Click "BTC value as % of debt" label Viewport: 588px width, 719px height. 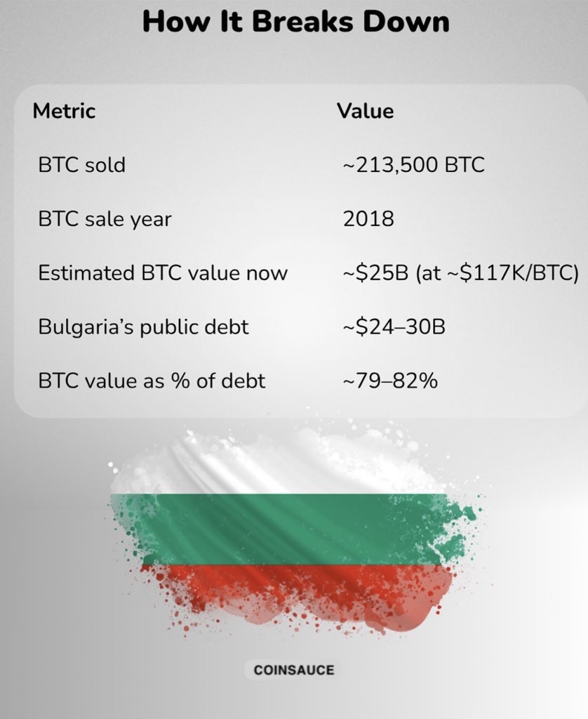(x=152, y=381)
